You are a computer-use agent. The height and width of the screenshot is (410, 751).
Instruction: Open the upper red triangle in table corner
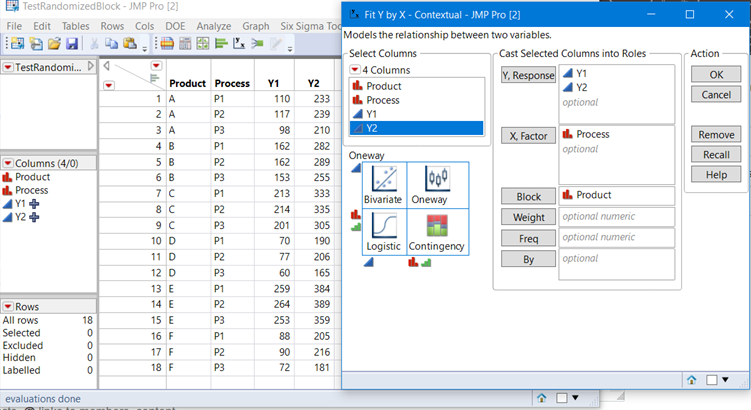click(x=156, y=65)
